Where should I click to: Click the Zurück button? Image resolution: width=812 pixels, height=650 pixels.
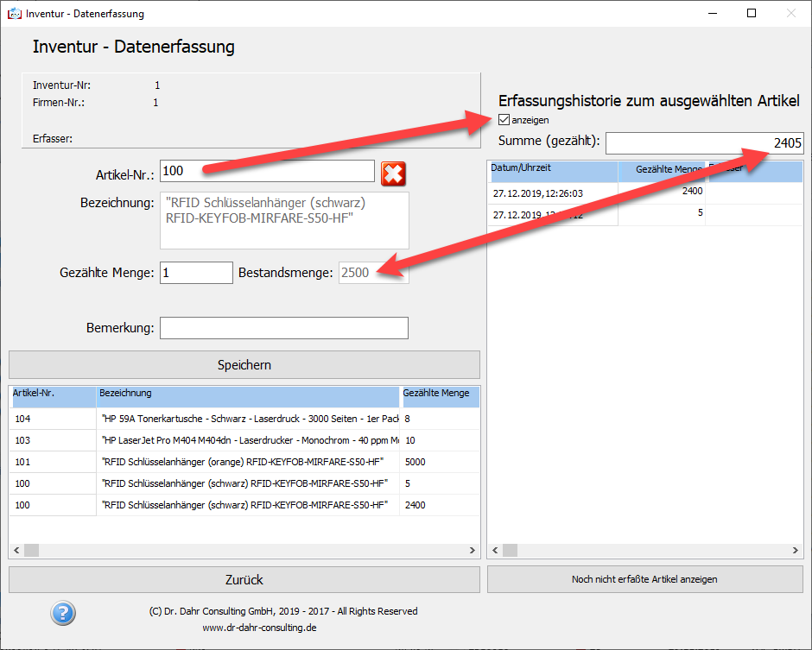click(244, 580)
